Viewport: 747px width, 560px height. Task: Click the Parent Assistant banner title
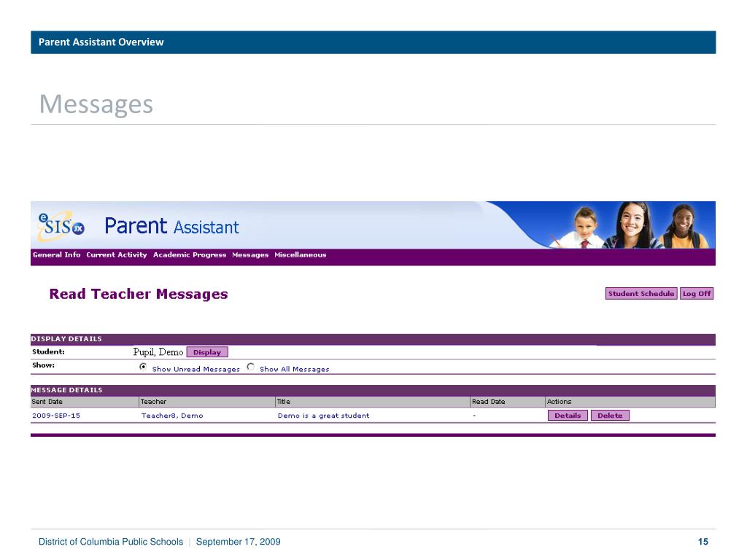[171, 226]
